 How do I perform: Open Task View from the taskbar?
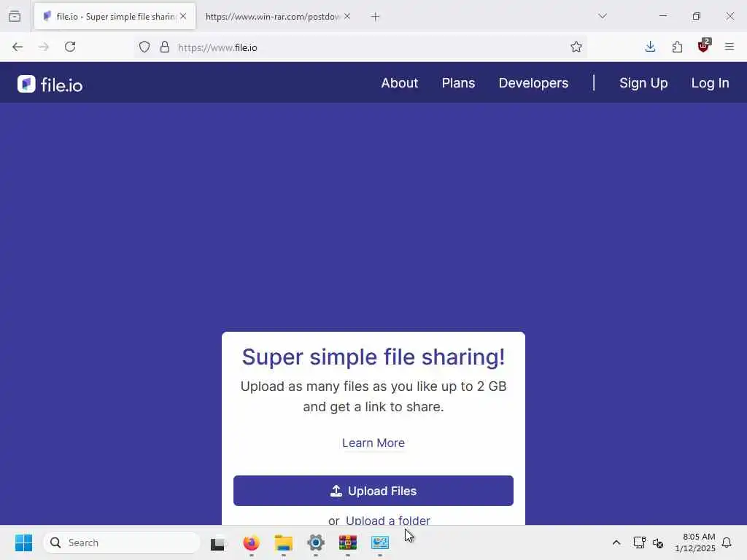(x=217, y=542)
